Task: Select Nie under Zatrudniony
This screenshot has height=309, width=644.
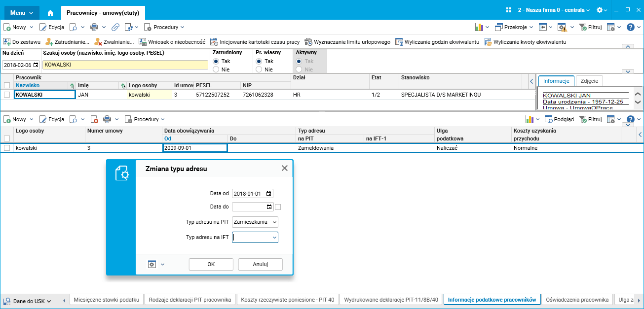Action: [216, 69]
